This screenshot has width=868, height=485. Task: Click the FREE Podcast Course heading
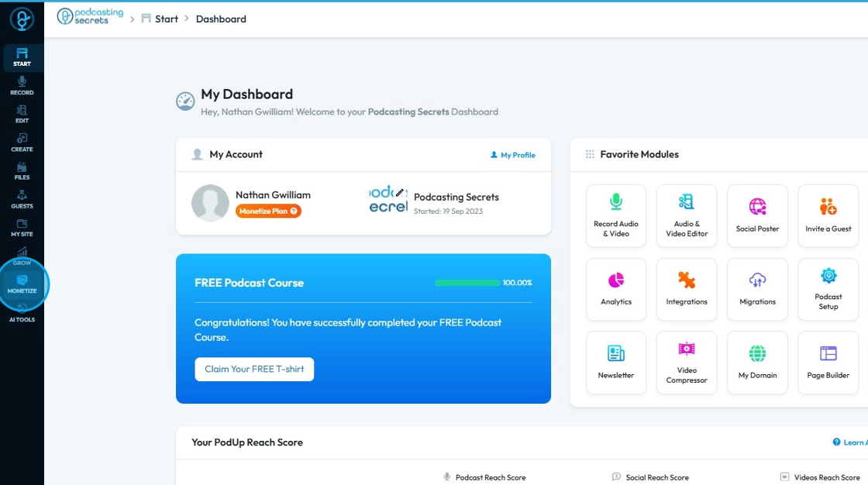click(249, 283)
